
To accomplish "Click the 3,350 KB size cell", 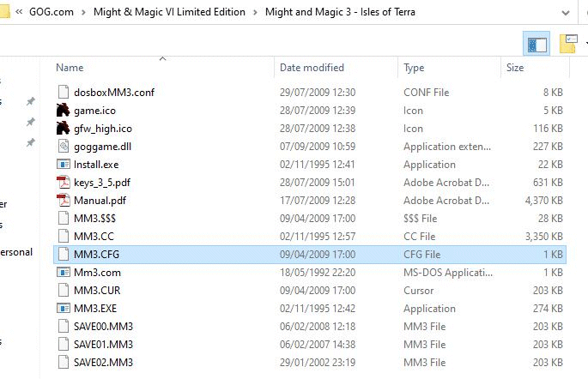I will tap(543, 236).
